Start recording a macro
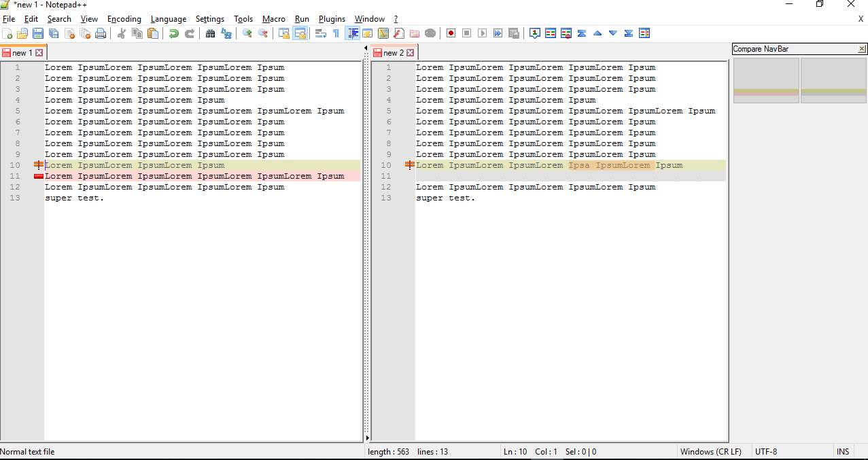 tap(451, 33)
